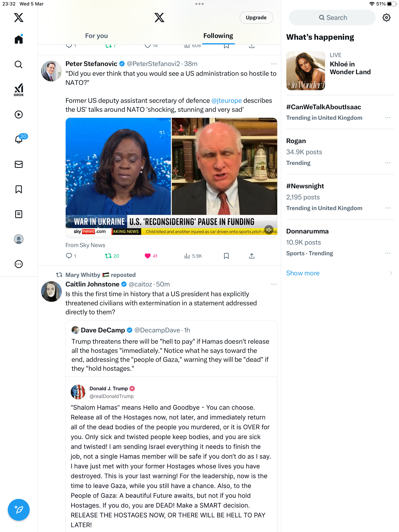This screenshot has height=532, width=399.
Task: Open the sidebar Bookmarks icon
Action: click(19, 189)
